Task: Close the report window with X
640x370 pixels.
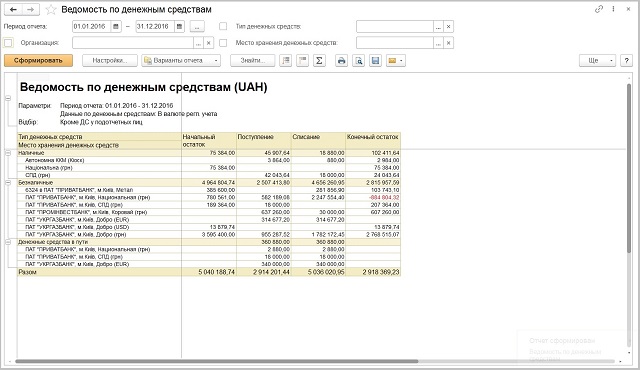Action: click(628, 9)
